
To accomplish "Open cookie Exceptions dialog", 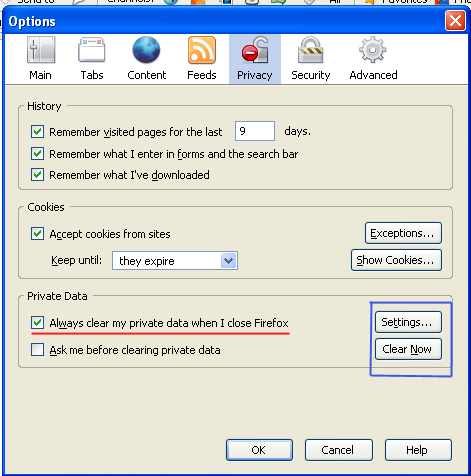I will tap(403, 233).
